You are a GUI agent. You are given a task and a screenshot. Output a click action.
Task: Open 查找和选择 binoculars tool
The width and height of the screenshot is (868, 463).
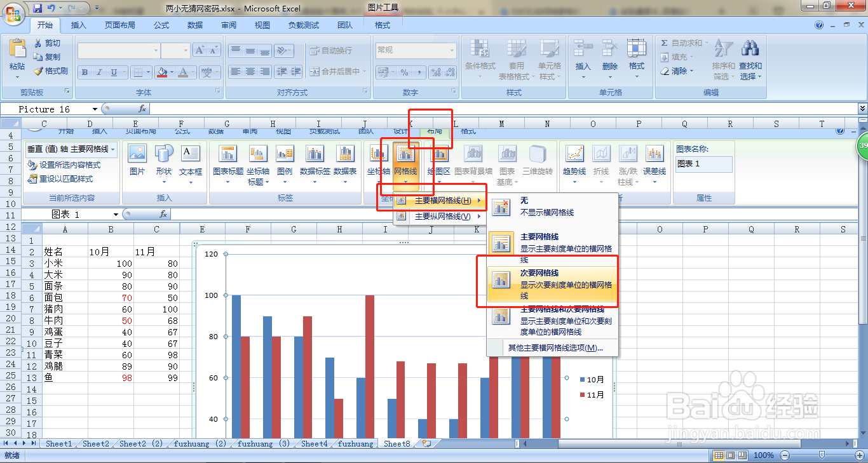coord(750,59)
